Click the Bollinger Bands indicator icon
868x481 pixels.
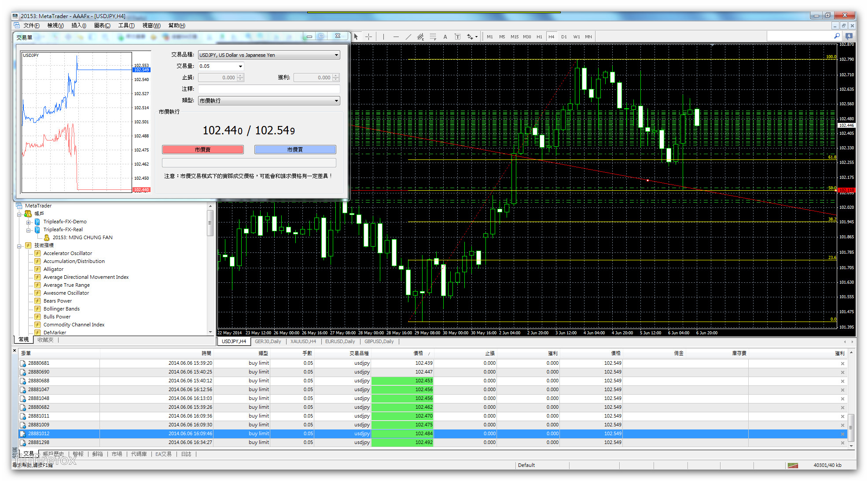point(37,309)
